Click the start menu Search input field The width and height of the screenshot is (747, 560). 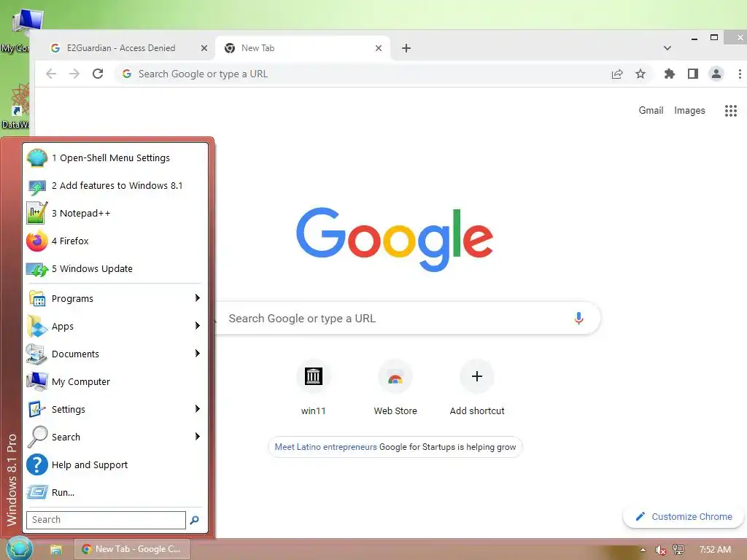106,520
